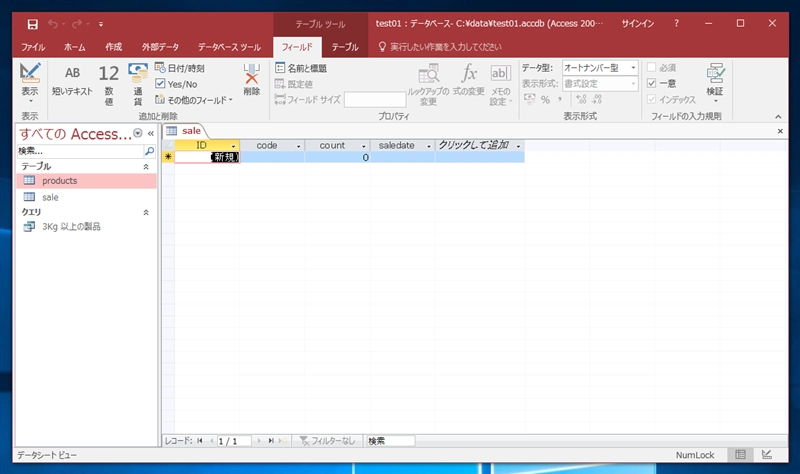Select the 3Kg 以上の製品 query
Screen dimensions: 800x474
[87, 227]
